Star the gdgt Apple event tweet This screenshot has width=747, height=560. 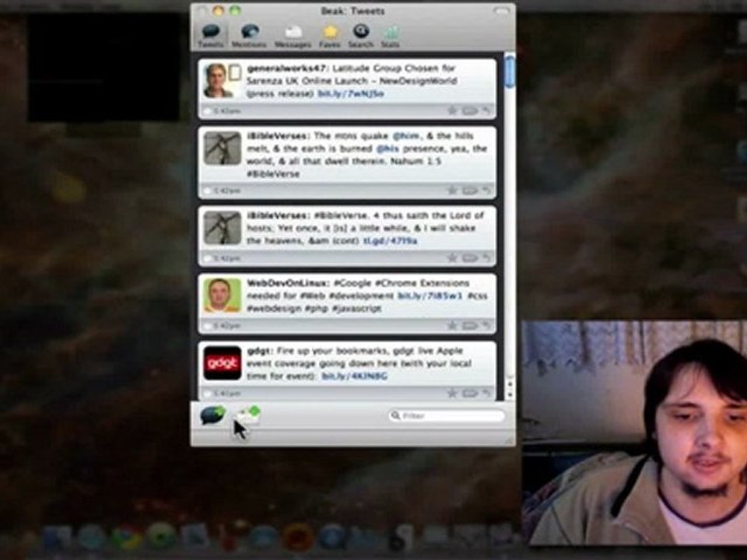(452, 394)
